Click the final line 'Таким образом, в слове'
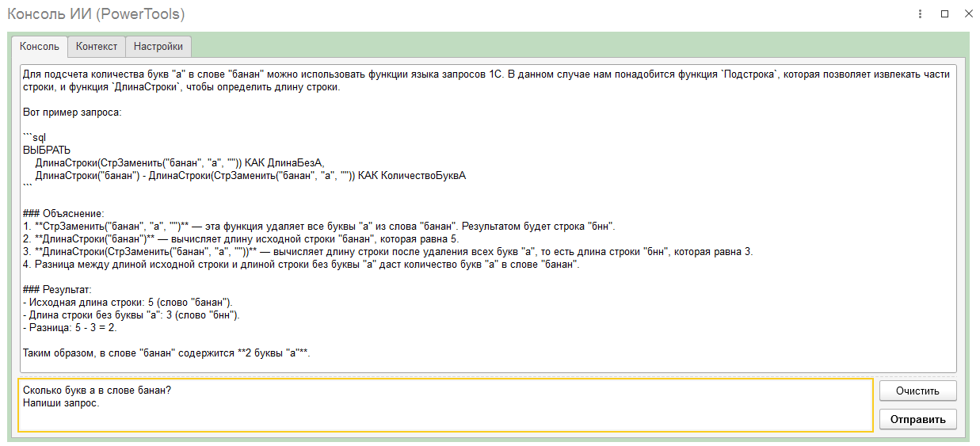980x446 pixels. [x=166, y=355]
